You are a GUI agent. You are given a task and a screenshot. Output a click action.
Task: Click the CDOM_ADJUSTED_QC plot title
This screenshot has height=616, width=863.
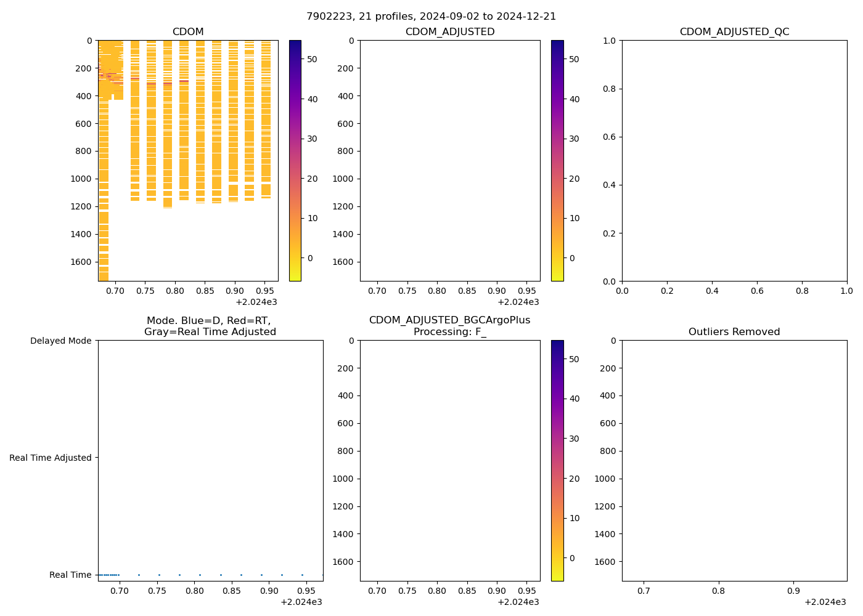(734, 32)
